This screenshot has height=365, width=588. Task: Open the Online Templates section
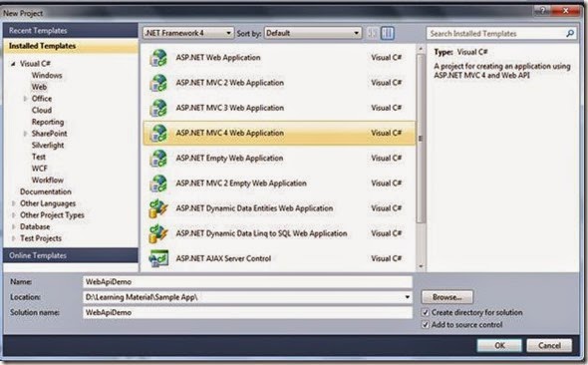(x=71, y=255)
